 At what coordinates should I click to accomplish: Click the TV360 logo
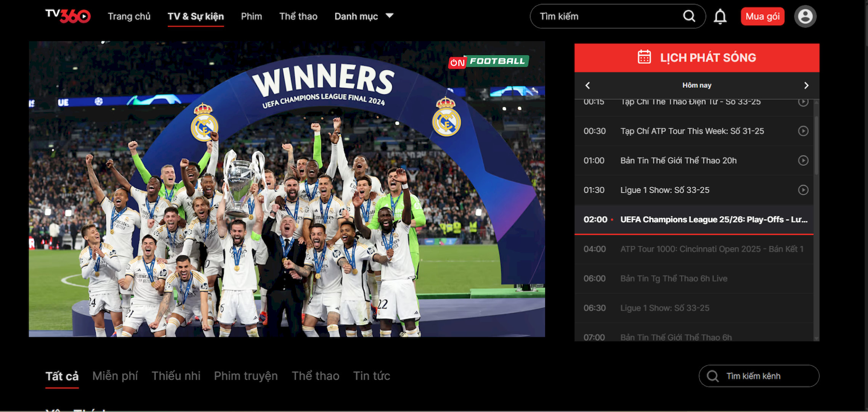[68, 16]
